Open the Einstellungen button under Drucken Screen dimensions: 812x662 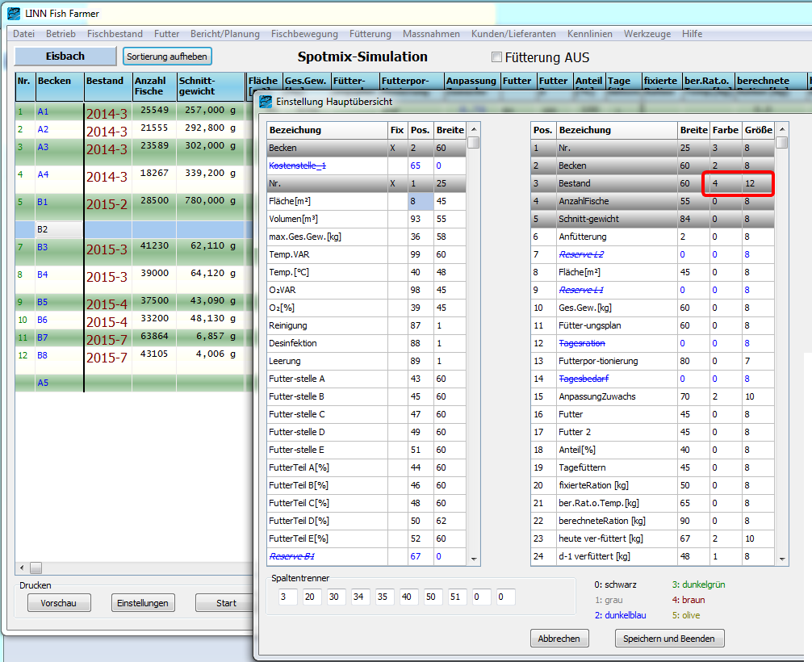point(142,603)
